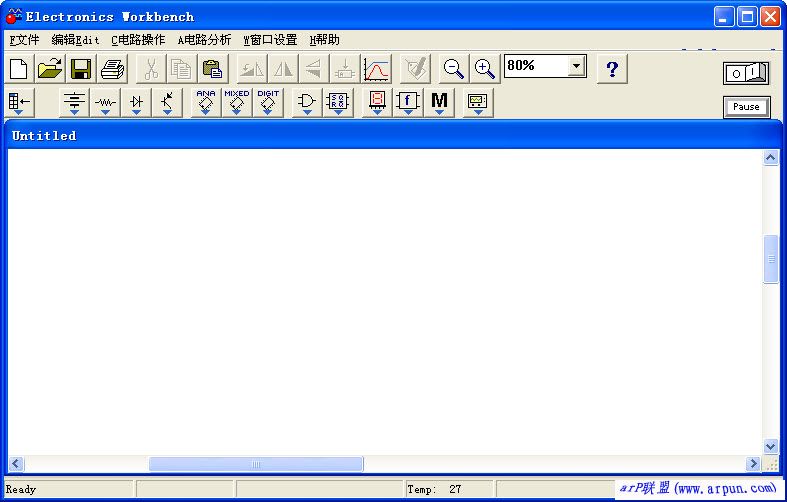Open the Indicators parts bin
The image size is (787, 502).
tap(377, 102)
